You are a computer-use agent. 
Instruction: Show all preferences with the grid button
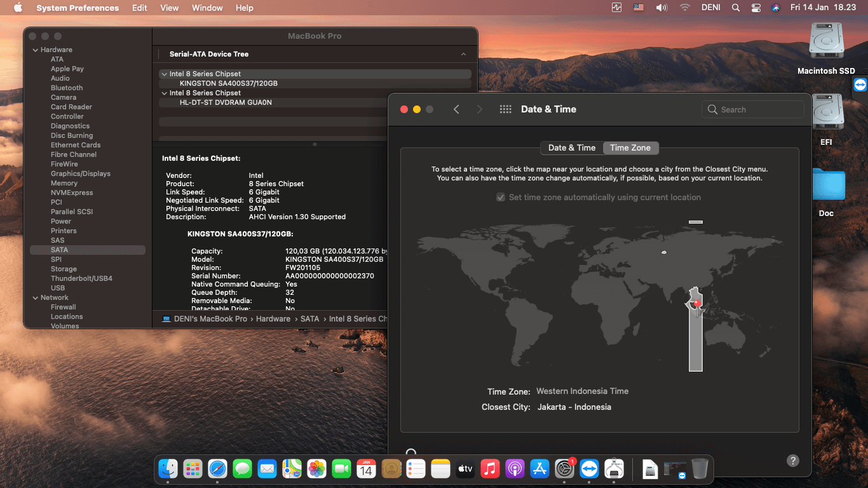tap(506, 109)
